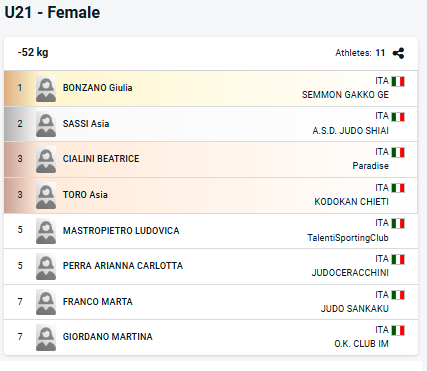Click the U21 - Female section title

pyautogui.click(x=52, y=12)
